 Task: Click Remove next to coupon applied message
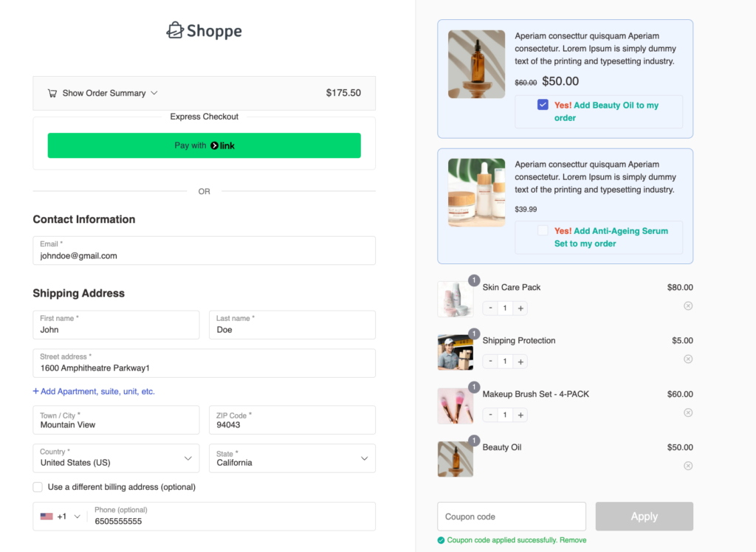[573, 540]
